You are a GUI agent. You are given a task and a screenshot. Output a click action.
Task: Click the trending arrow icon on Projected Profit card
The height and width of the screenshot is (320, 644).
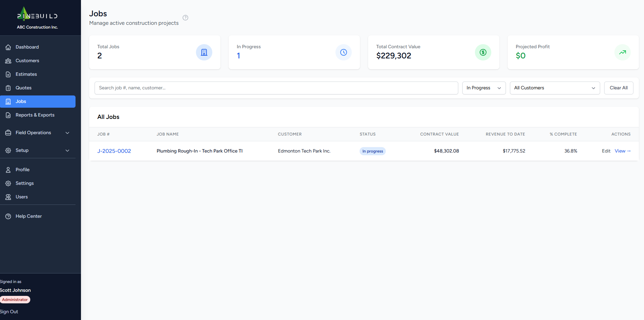click(622, 52)
